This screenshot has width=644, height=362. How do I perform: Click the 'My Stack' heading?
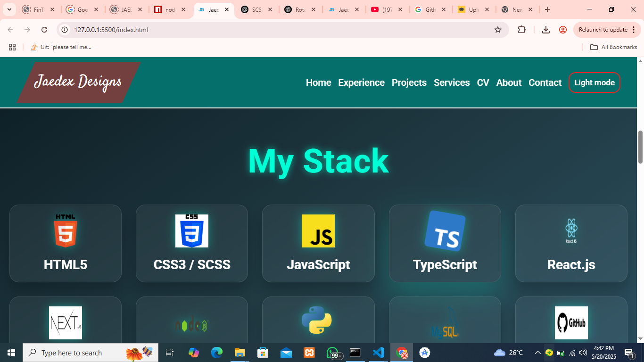[x=318, y=161]
